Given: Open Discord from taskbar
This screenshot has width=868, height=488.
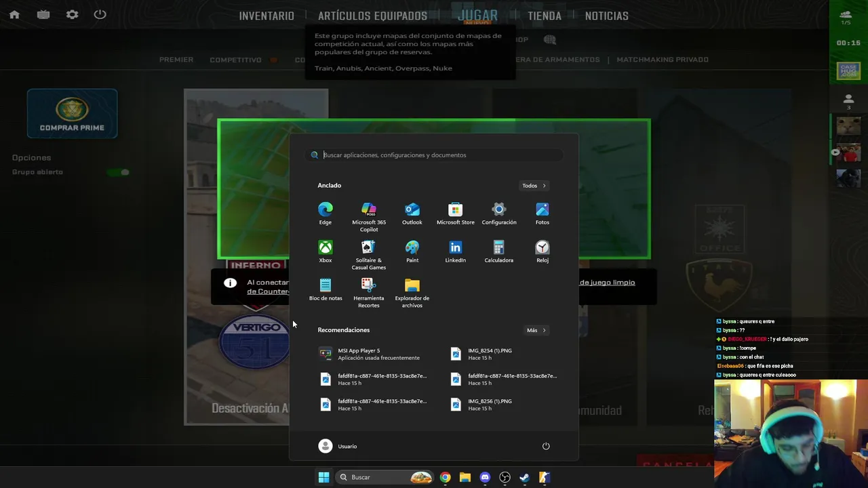Looking at the screenshot, I should pyautogui.click(x=485, y=477).
